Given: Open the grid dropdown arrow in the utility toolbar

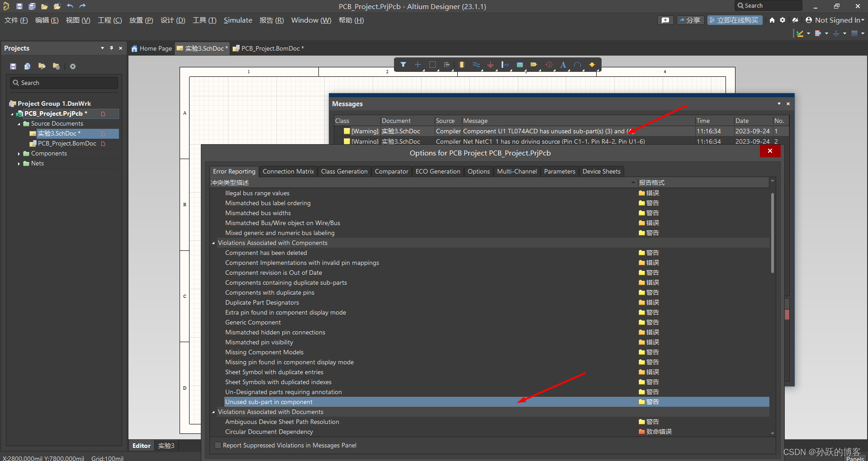Looking at the screenshot, I should coord(863,33).
